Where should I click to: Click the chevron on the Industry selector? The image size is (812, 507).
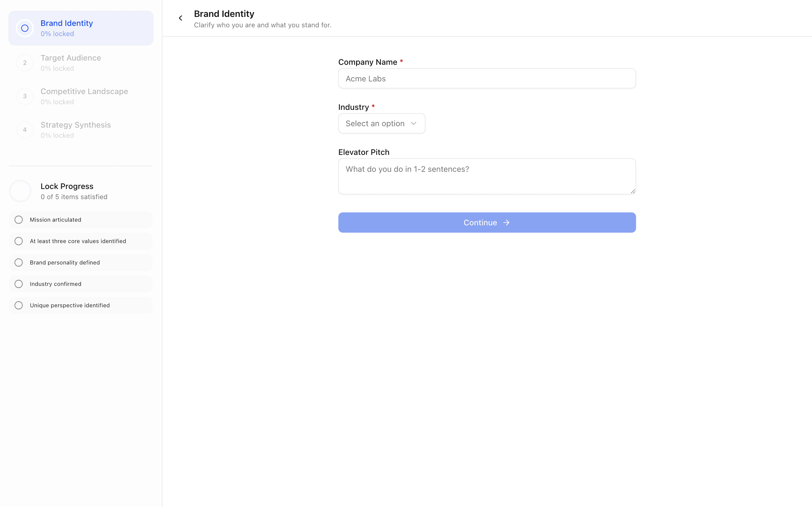point(413,123)
